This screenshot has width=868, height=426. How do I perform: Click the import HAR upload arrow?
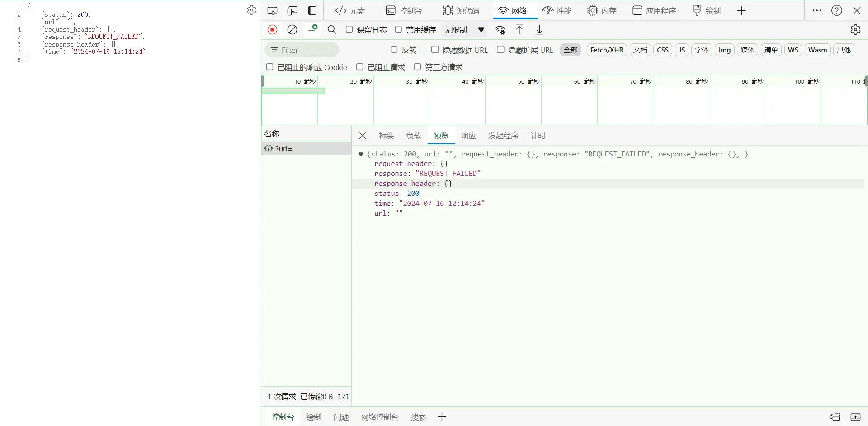pyautogui.click(x=519, y=30)
